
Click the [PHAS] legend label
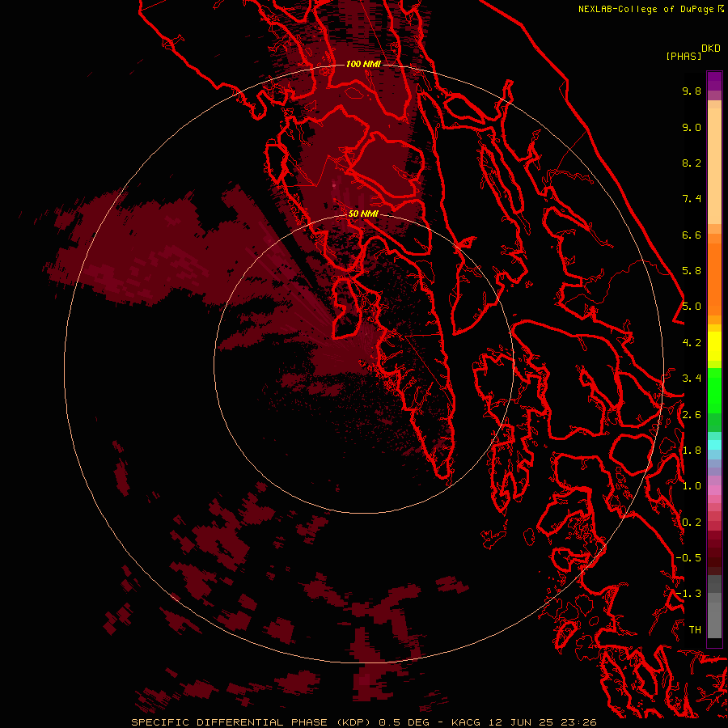[x=684, y=57]
